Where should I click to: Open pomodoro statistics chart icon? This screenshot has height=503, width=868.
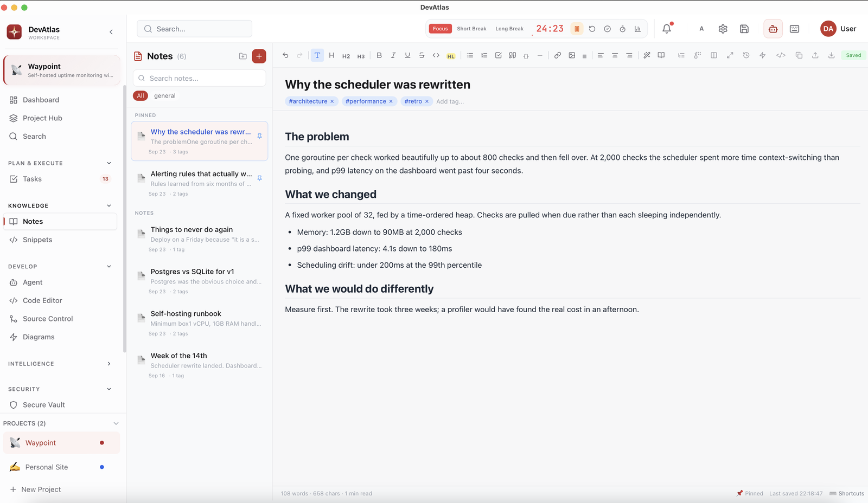point(637,29)
